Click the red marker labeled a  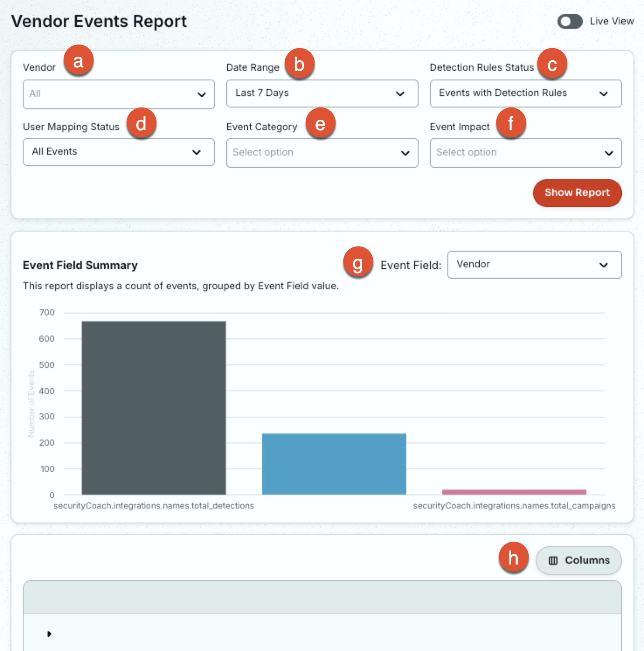pyautogui.click(x=78, y=60)
